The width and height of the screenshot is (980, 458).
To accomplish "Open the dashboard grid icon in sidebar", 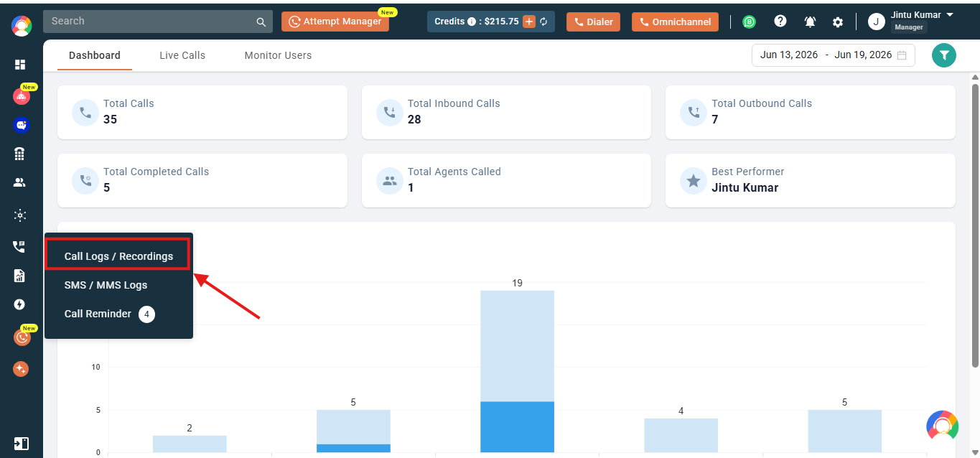I will [x=20, y=65].
